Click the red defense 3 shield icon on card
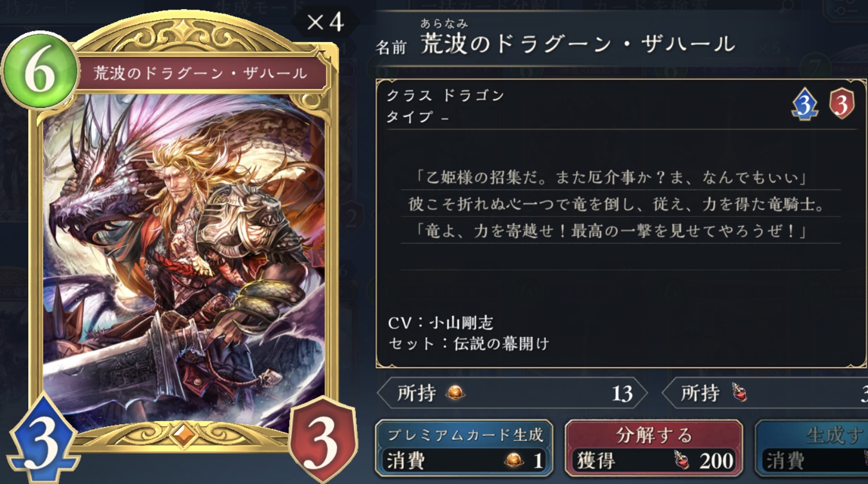This screenshot has width=868, height=484. tap(322, 439)
